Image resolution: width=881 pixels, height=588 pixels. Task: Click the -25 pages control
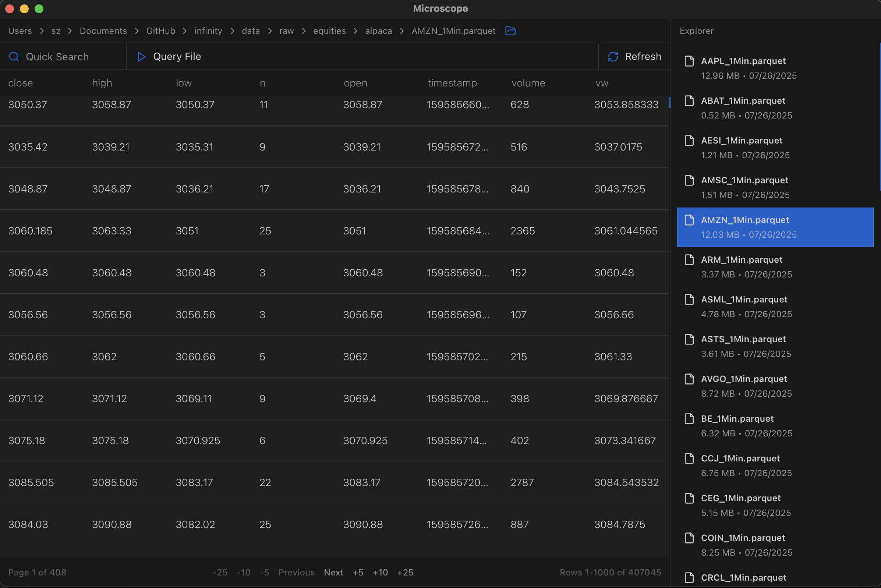220,572
